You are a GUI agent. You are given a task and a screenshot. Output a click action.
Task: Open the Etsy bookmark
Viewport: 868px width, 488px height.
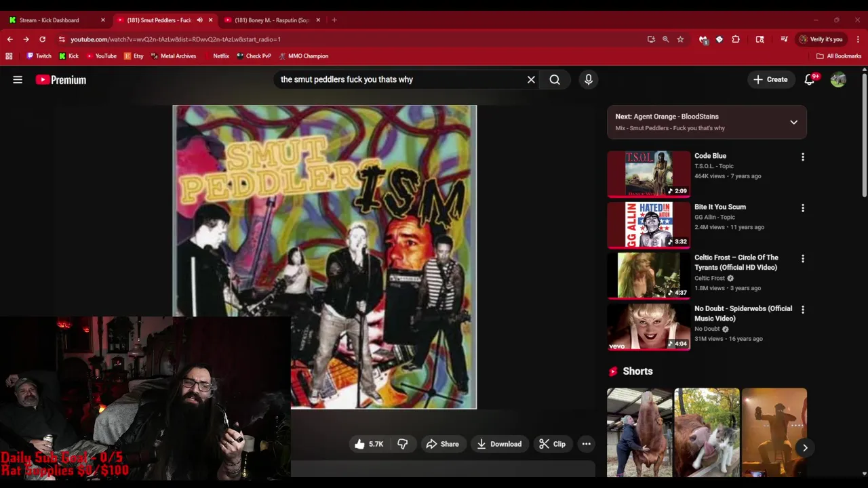[134, 56]
